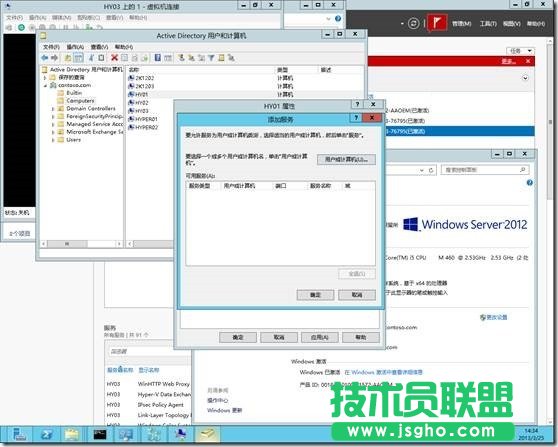Select the Computers folder in tree
Image resolution: width=558 pixels, height=447 pixels.
(80, 101)
